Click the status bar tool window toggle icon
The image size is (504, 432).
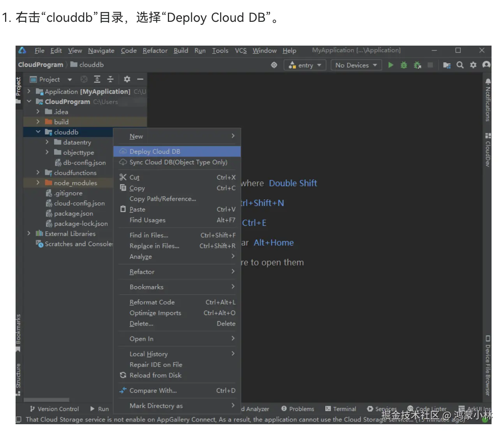click(x=18, y=420)
